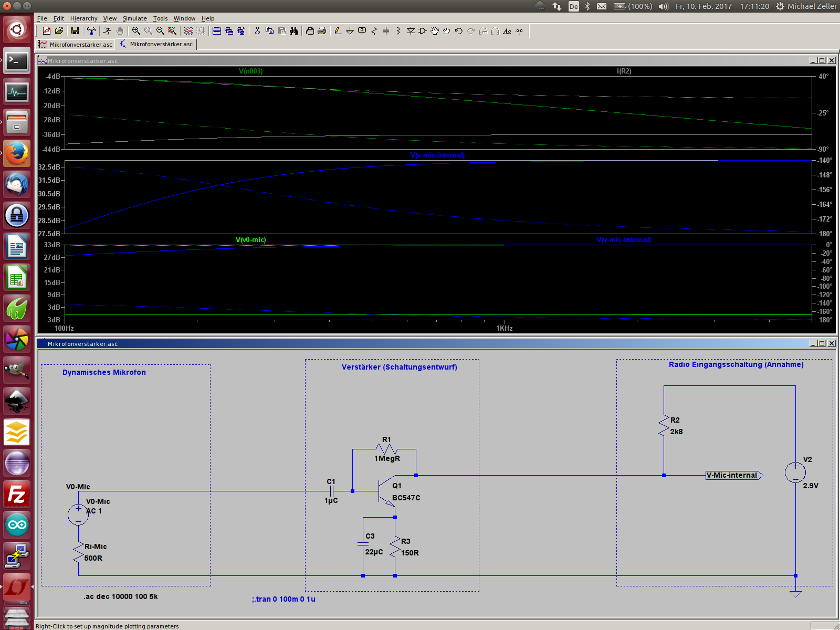Click the Cut scissors icon
Screen dimensions: 840x630
tap(257, 31)
